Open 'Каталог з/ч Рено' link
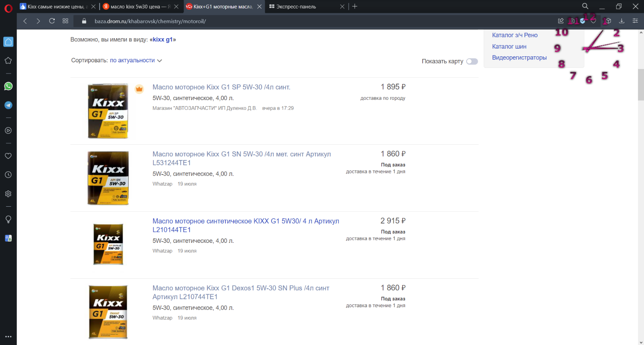The width and height of the screenshot is (644, 345). point(515,35)
